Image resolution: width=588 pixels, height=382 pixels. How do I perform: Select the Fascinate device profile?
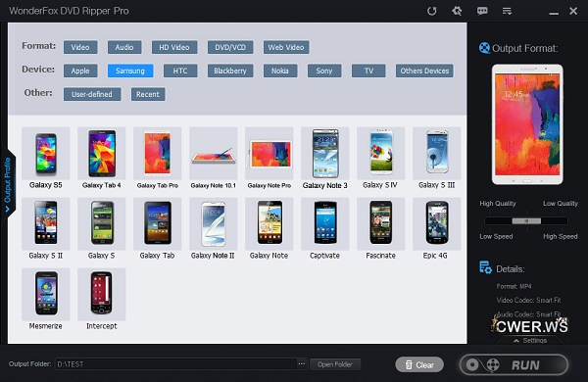381,228
